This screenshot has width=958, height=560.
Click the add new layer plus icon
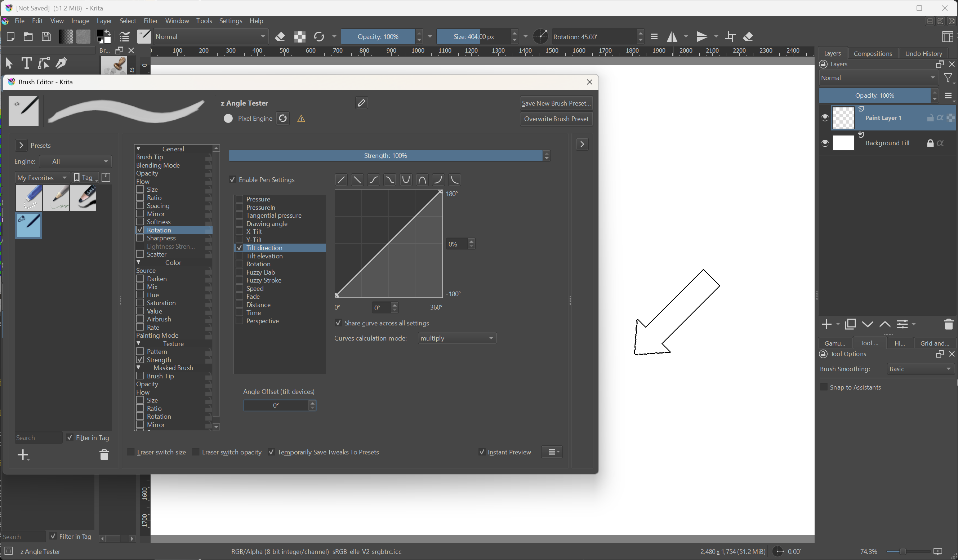pos(826,324)
